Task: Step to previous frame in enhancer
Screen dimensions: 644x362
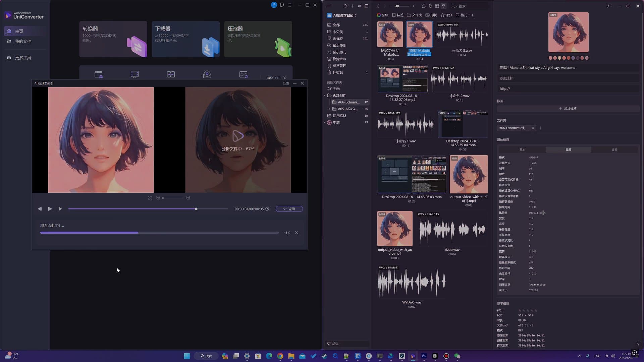Action: pos(40,209)
